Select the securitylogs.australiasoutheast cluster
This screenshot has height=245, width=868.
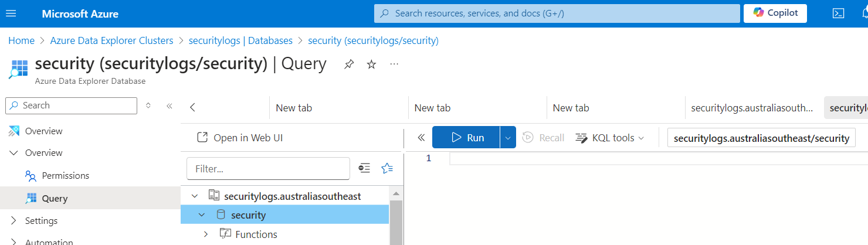(292, 196)
